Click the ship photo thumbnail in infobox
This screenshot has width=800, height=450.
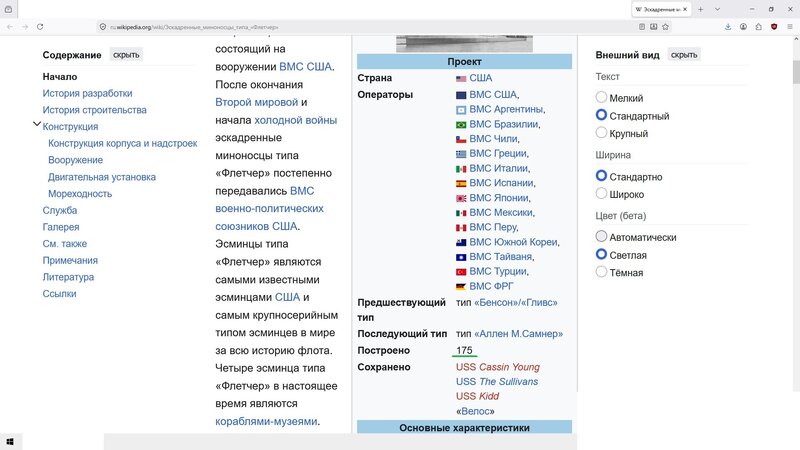click(x=464, y=43)
